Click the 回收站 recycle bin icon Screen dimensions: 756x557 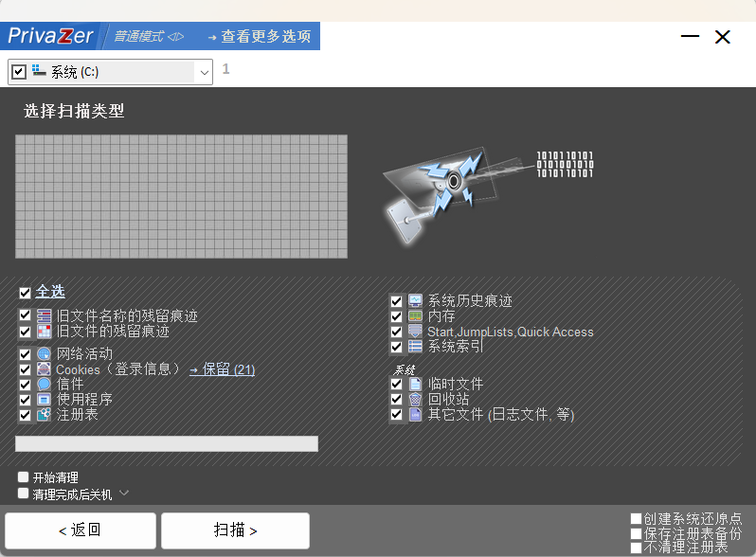click(x=415, y=399)
